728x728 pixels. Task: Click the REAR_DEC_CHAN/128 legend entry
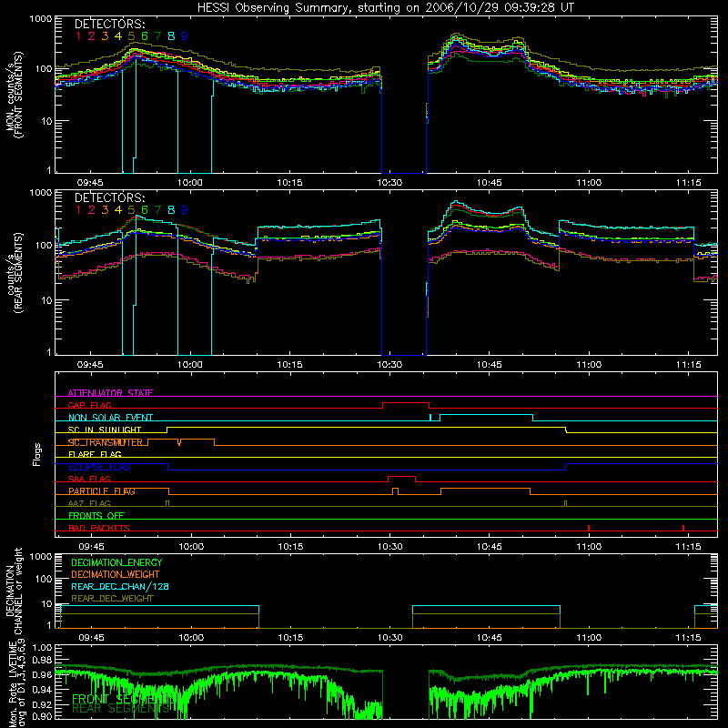[120, 586]
